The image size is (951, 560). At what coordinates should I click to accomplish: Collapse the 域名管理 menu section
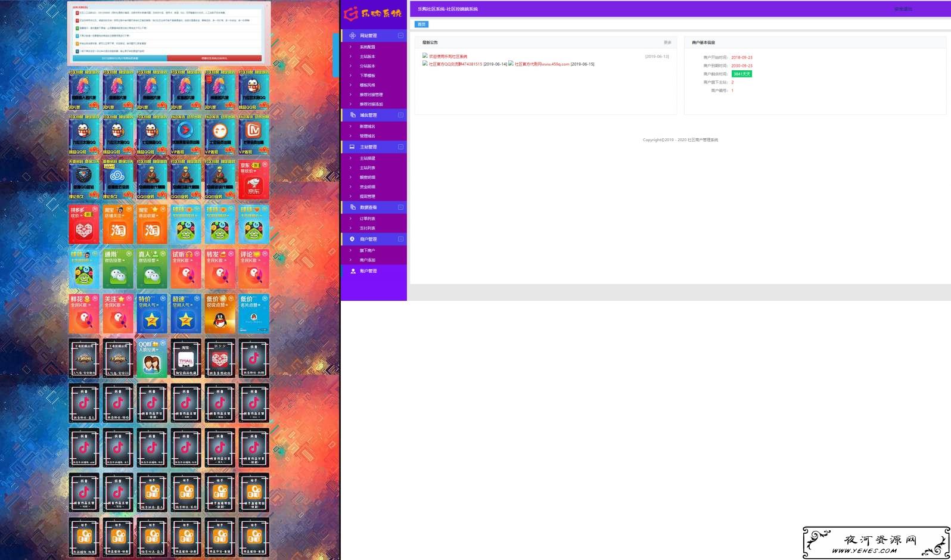click(400, 115)
